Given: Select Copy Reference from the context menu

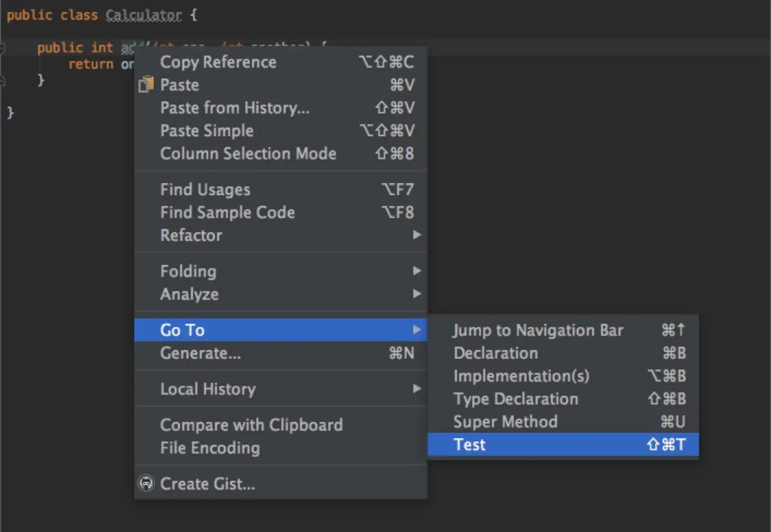Looking at the screenshot, I should pos(218,62).
